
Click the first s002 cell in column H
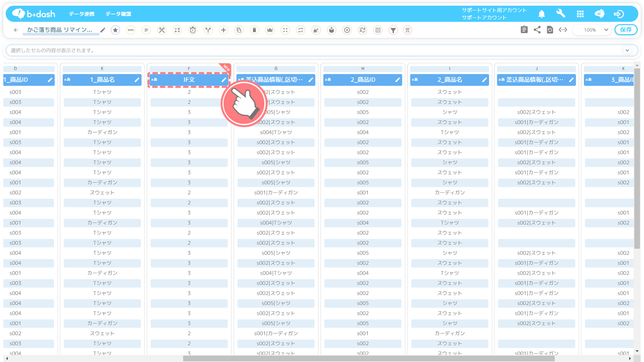tap(363, 92)
